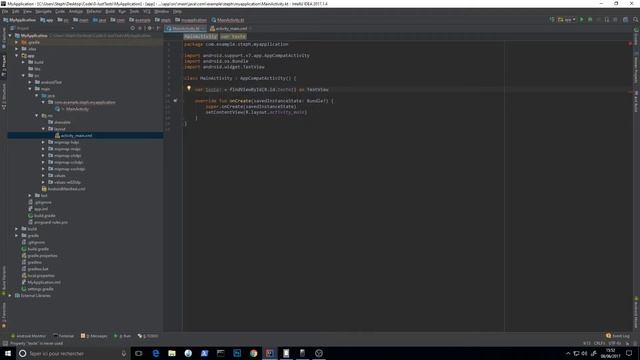The height and width of the screenshot is (360, 640).
Task: Toggle the Project side tool tab
Action: click(4, 67)
